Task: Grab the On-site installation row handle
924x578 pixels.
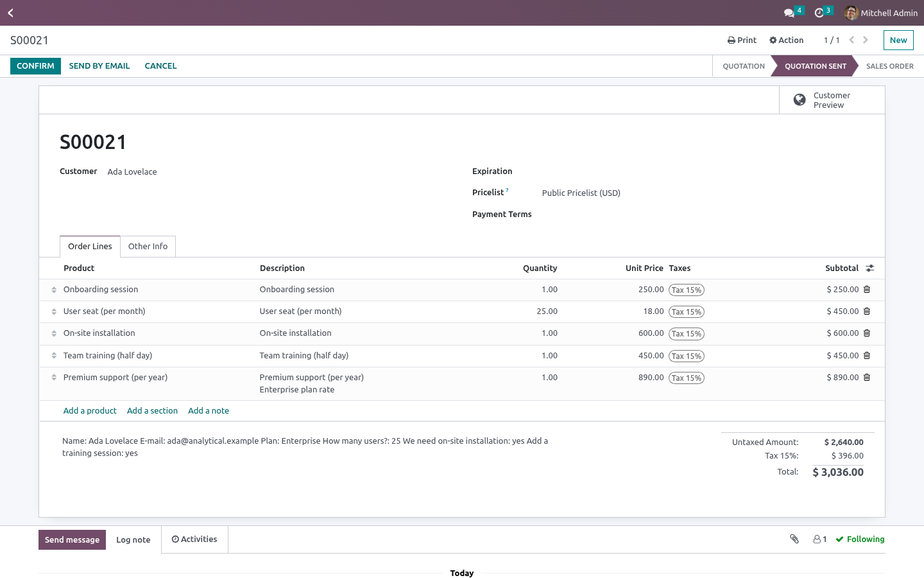Action: click(54, 333)
